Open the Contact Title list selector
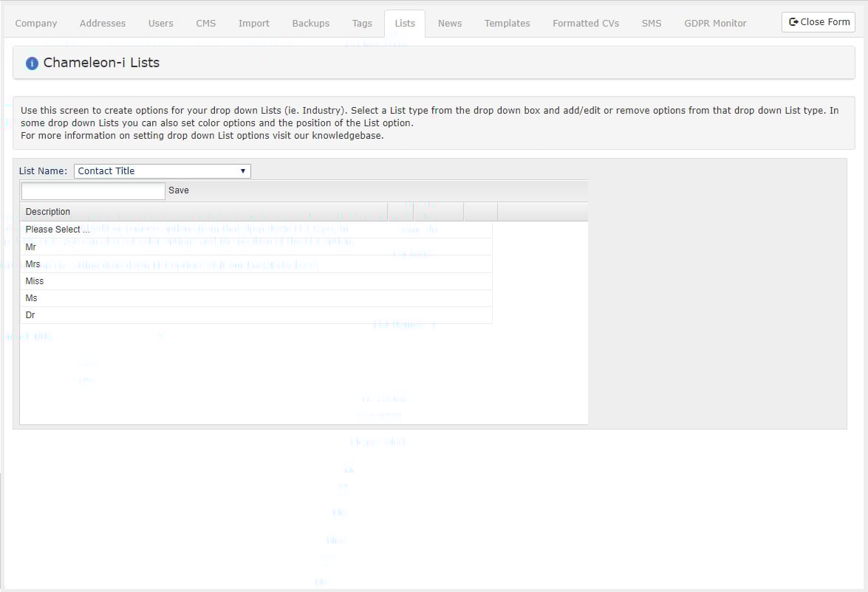This screenshot has height=592, width=868. [163, 171]
